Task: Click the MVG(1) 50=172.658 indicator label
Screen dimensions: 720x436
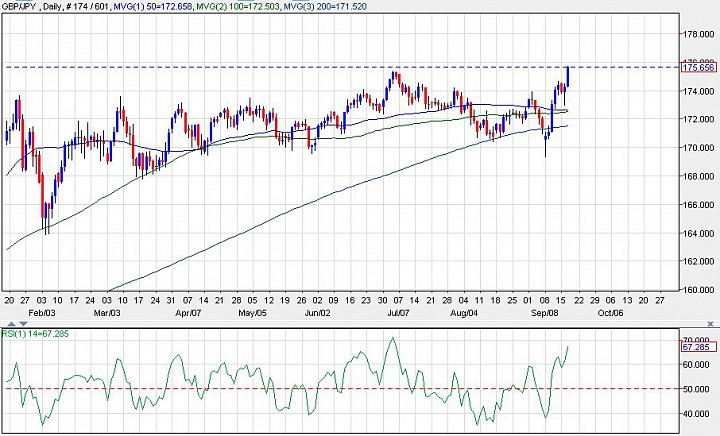Action: [x=152, y=6]
